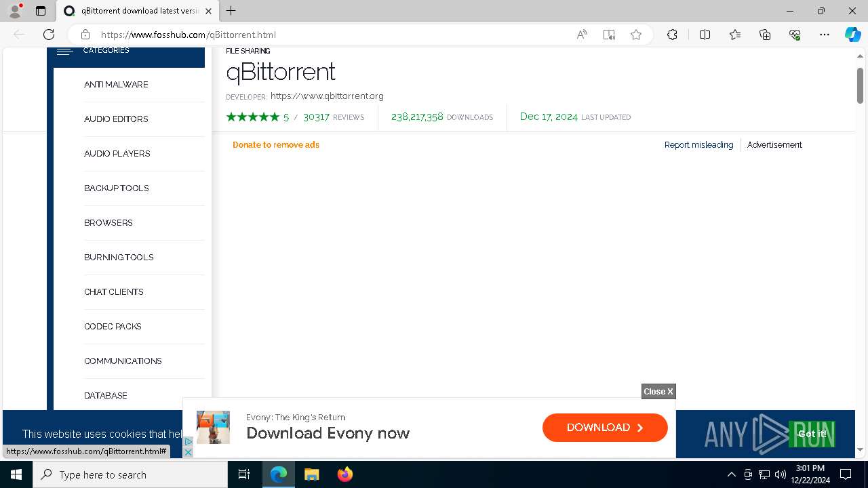
Task: Select the Audio Editors category
Action: coord(116,119)
